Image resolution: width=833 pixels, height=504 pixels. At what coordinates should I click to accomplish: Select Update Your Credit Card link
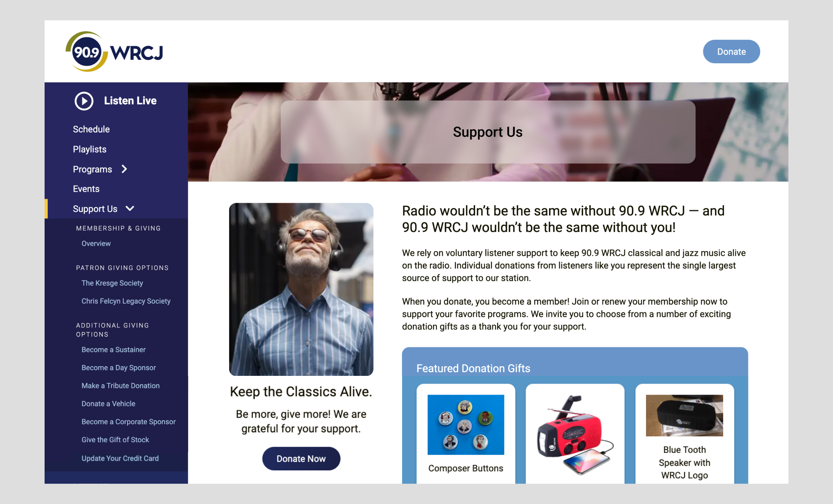pyautogui.click(x=120, y=458)
